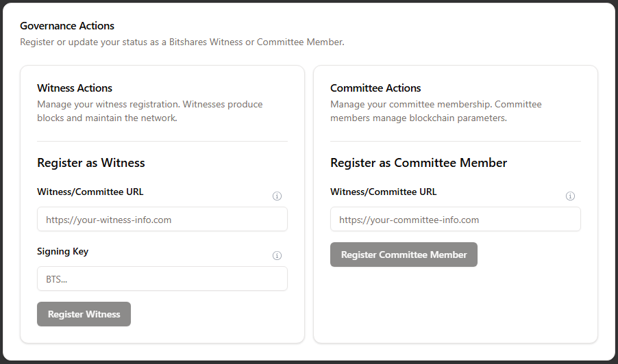Click the info icon beside the witness URL label
The width and height of the screenshot is (618, 364).
click(277, 196)
